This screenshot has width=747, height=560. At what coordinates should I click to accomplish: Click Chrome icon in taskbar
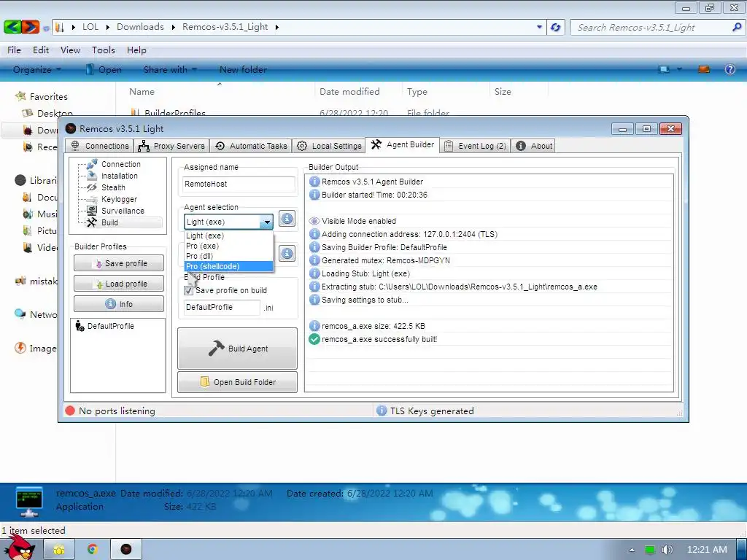(x=93, y=550)
